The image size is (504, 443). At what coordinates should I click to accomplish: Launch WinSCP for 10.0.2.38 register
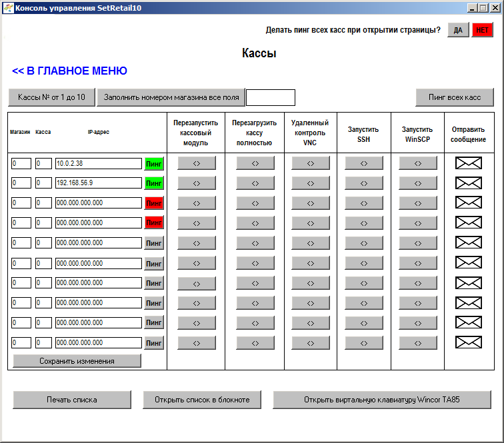[418, 163]
